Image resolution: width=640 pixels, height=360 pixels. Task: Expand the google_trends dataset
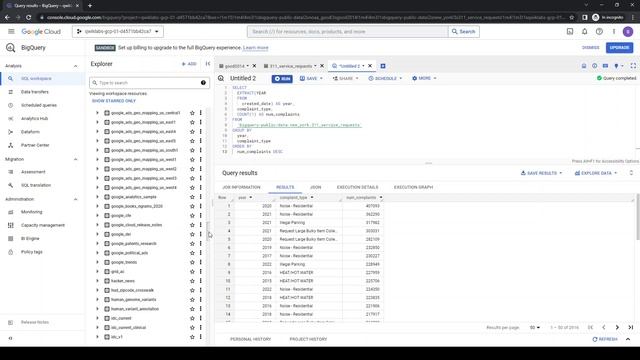[97, 262]
